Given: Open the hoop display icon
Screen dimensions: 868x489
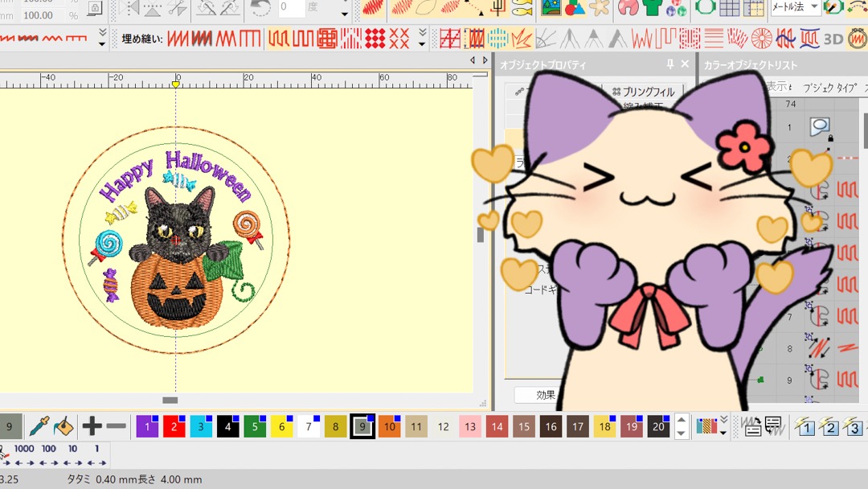Looking at the screenshot, I should pos(706,8).
